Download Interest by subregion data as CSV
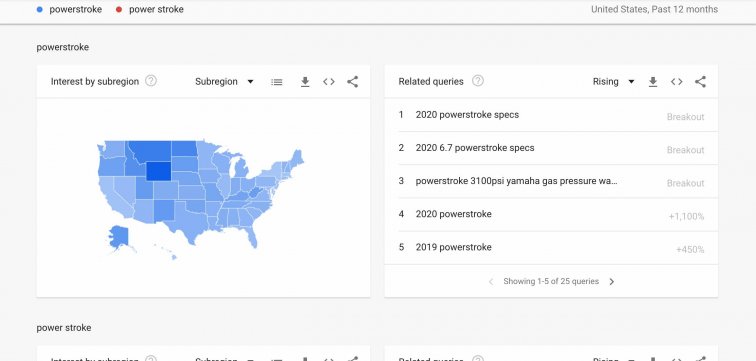756x361 pixels. (305, 82)
